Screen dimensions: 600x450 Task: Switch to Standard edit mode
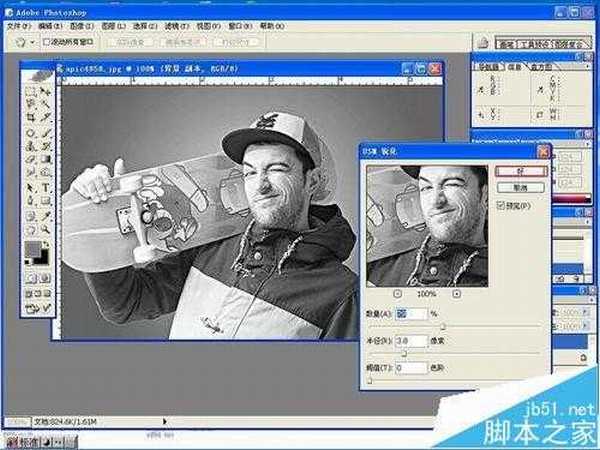[x=31, y=278]
